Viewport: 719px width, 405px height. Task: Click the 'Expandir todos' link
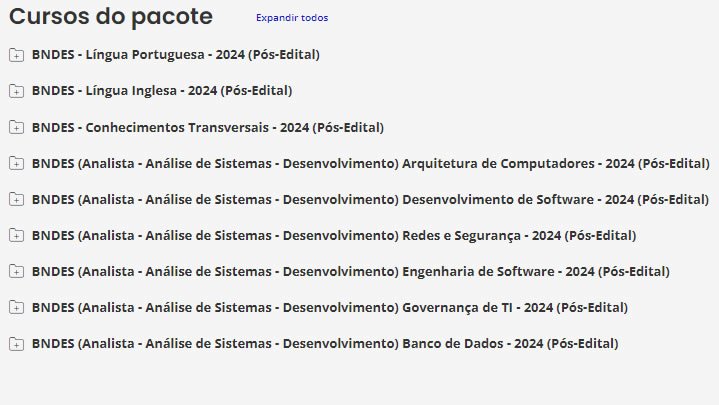291,18
